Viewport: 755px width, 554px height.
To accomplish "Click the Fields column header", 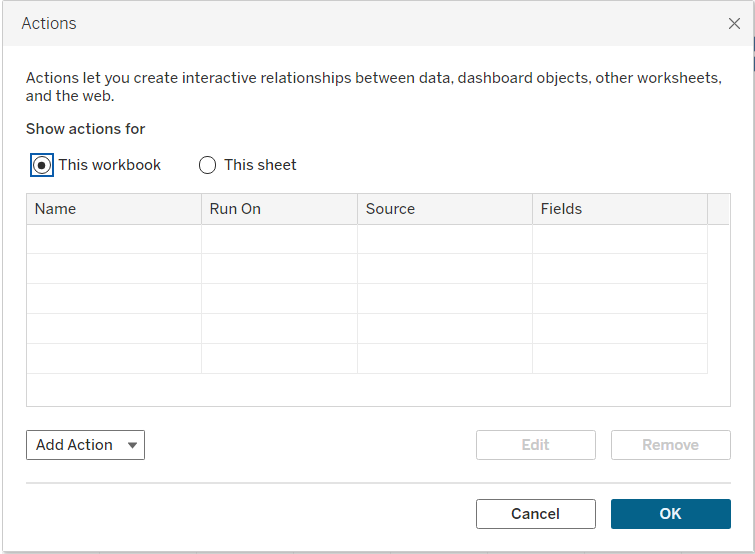I will tap(619, 209).
